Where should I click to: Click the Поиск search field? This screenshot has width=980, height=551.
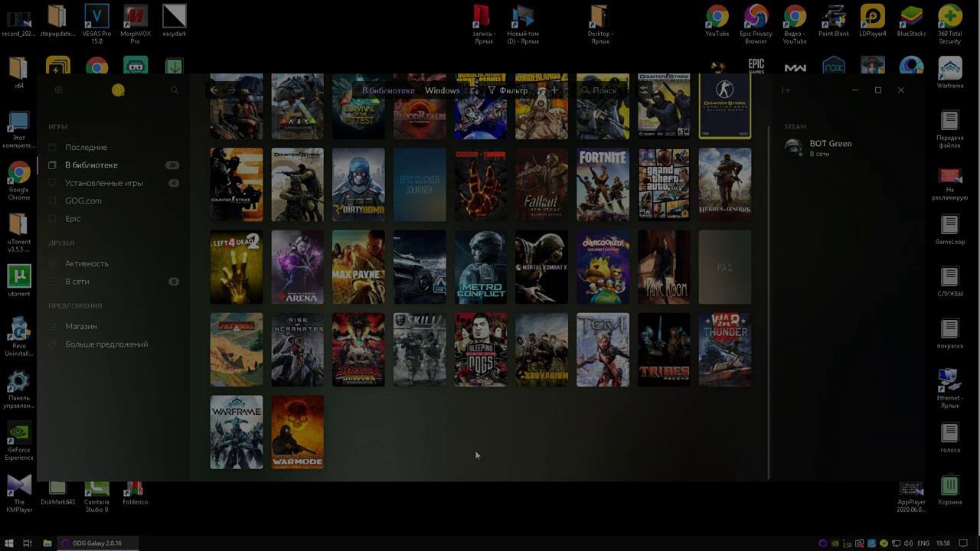coord(603,90)
